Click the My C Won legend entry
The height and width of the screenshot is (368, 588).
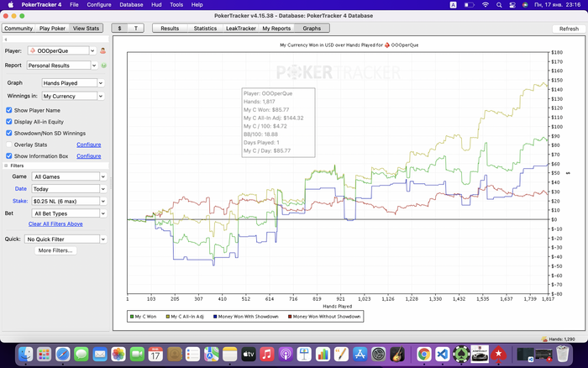(144, 317)
